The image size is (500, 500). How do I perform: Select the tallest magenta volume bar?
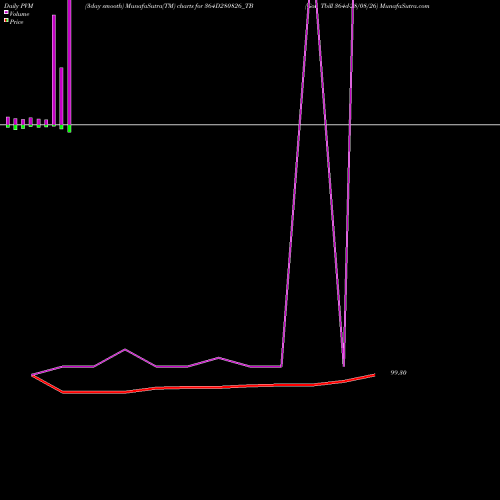click(x=69, y=62)
